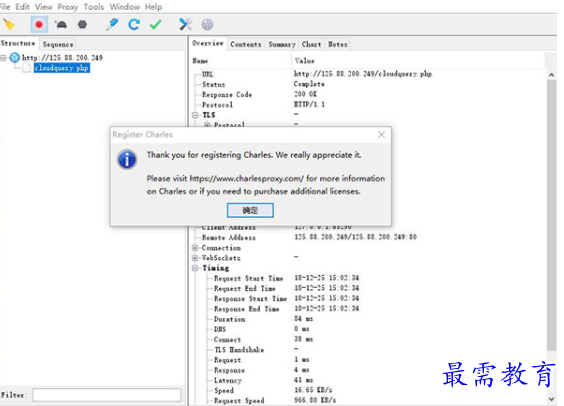This screenshot has height=406, width=564.
Task: Expand the Protocol row under TLS
Action: coord(207,125)
